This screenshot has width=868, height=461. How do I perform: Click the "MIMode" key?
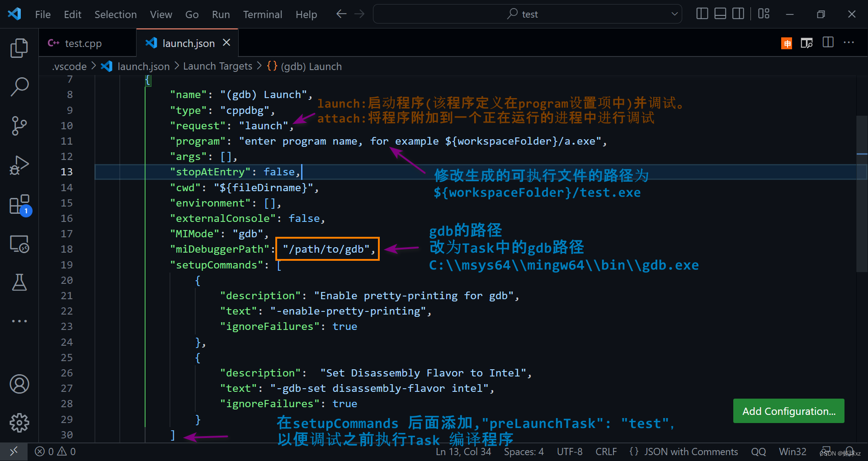pos(194,234)
